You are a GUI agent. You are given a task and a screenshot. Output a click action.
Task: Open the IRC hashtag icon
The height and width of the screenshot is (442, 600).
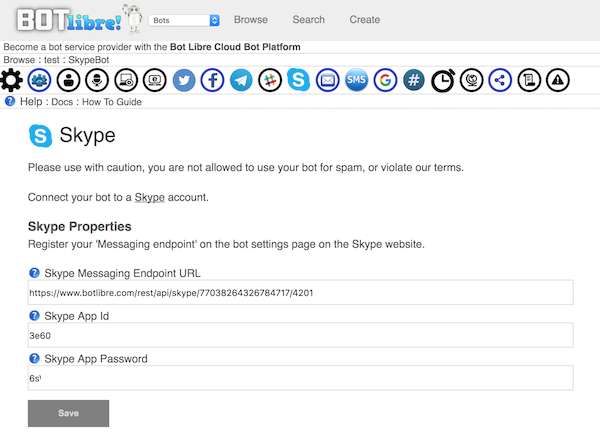click(414, 80)
